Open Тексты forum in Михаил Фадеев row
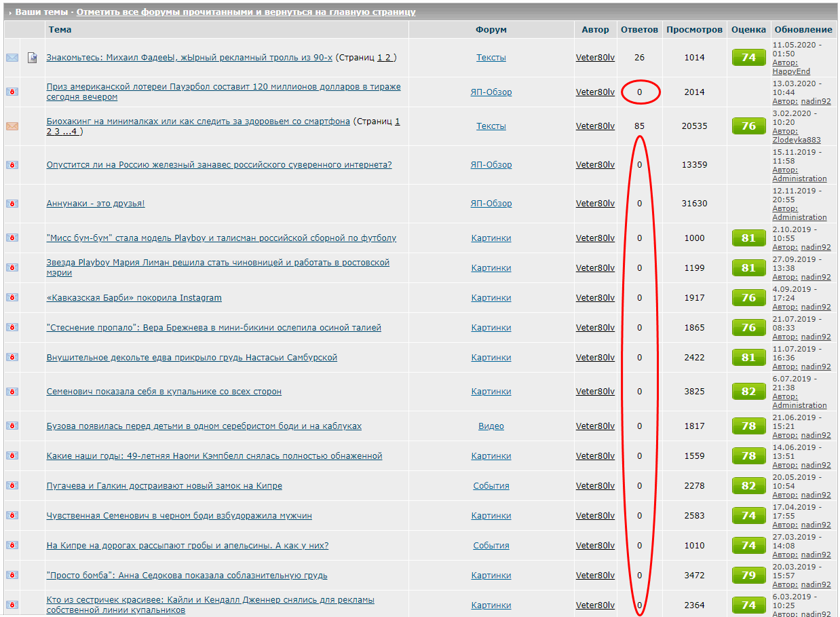The width and height of the screenshot is (840, 617). [491, 58]
